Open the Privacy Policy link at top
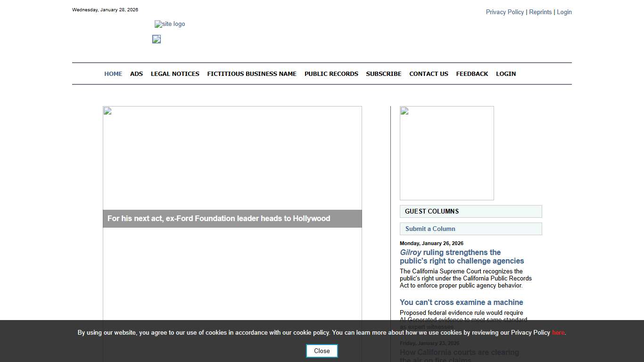This screenshot has width=644, height=362. click(504, 12)
